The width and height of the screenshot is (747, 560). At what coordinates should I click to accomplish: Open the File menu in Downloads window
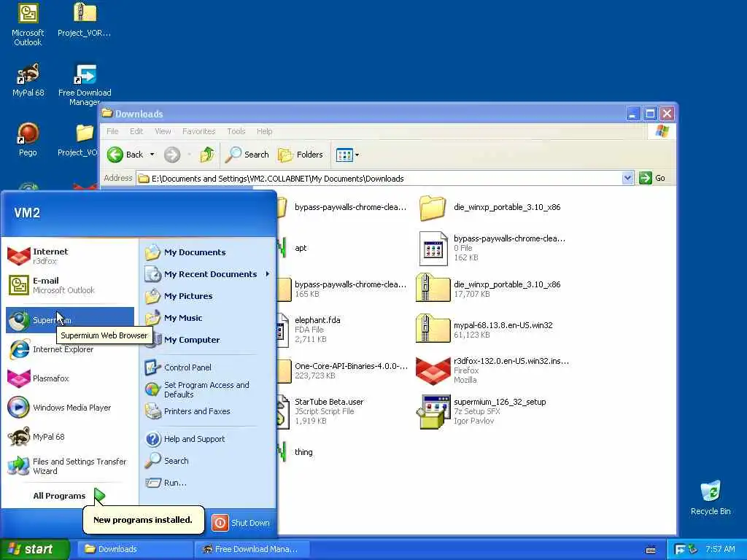point(112,131)
